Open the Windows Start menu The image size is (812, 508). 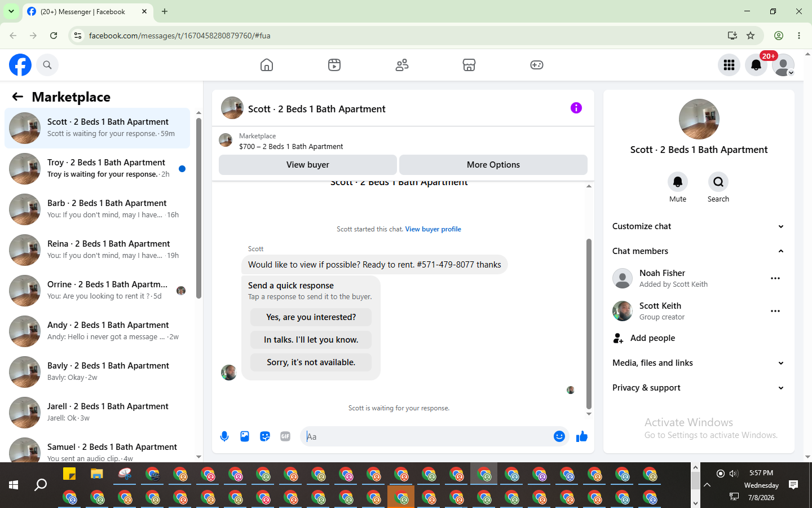(14, 485)
